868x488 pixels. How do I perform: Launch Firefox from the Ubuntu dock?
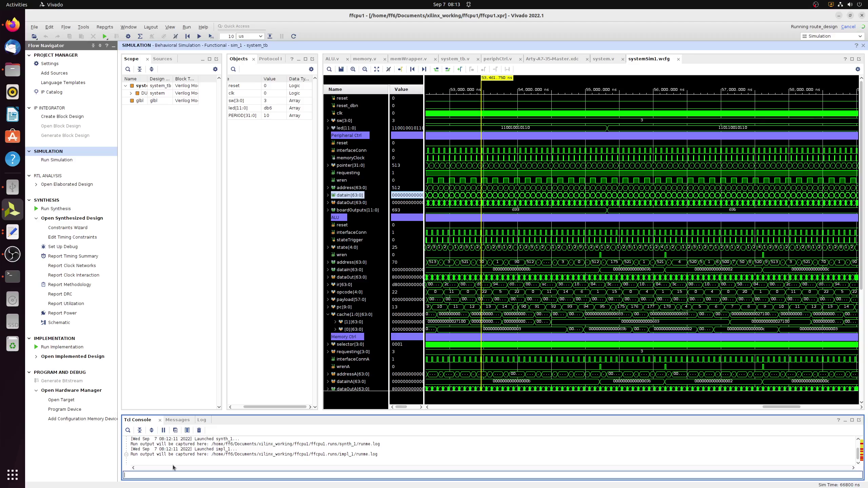click(12, 24)
